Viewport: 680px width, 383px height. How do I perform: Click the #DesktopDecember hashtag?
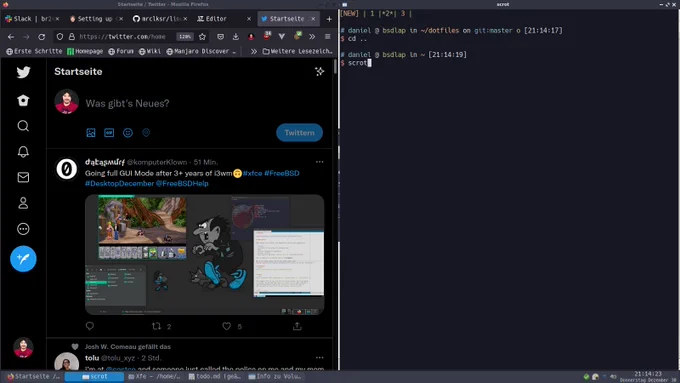(x=119, y=183)
